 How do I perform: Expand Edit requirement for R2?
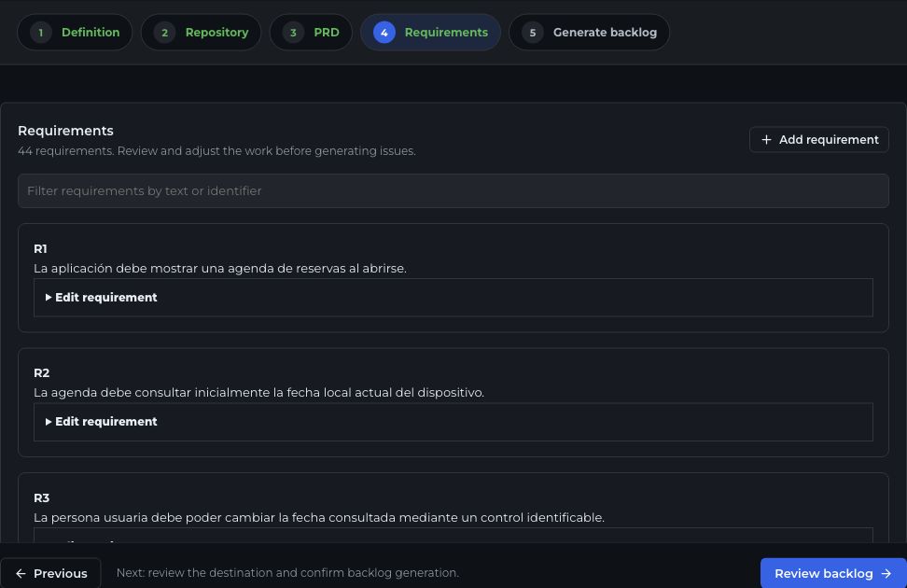point(453,422)
